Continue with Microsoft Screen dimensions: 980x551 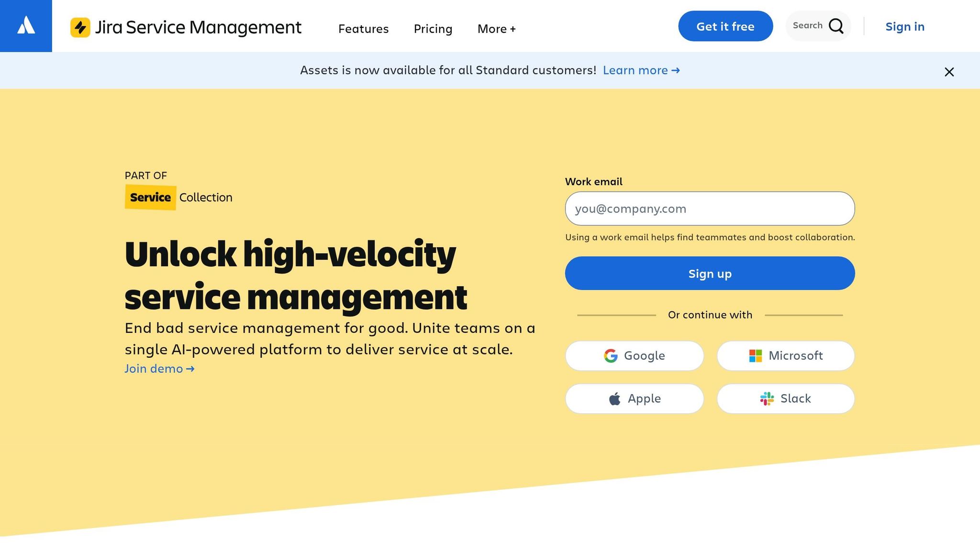pos(786,355)
